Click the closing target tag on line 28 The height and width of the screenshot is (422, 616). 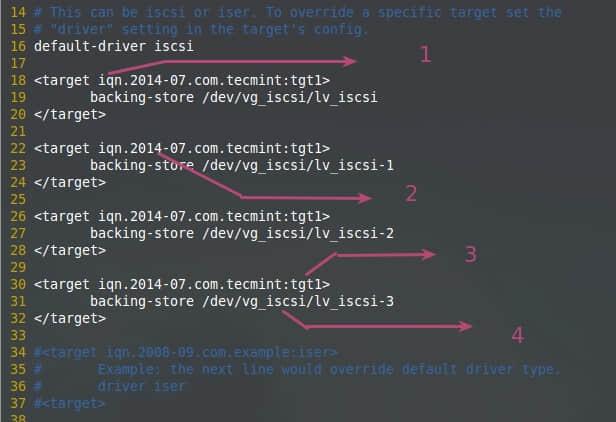70,250
